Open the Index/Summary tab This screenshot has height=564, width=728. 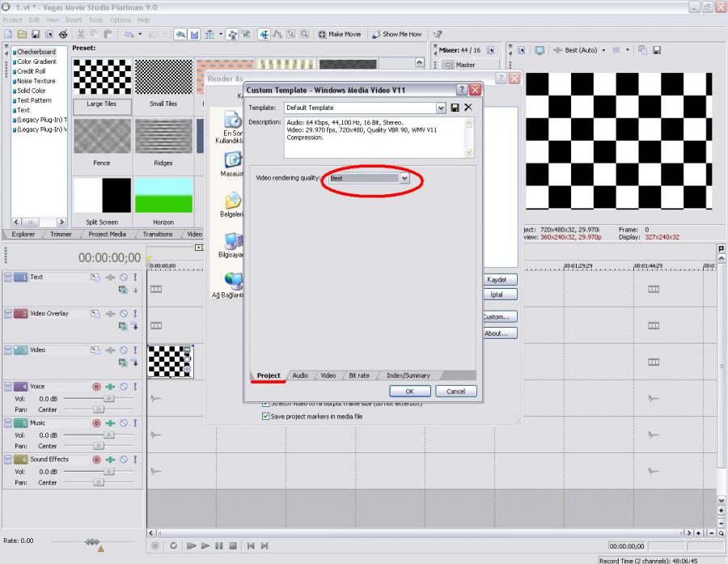tap(408, 375)
